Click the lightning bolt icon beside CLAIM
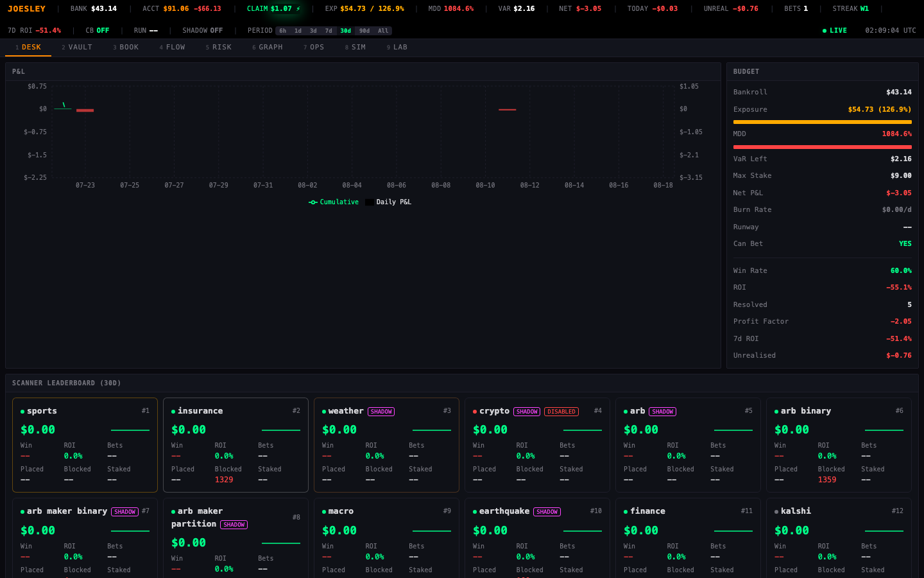924x578 pixels. click(x=298, y=9)
